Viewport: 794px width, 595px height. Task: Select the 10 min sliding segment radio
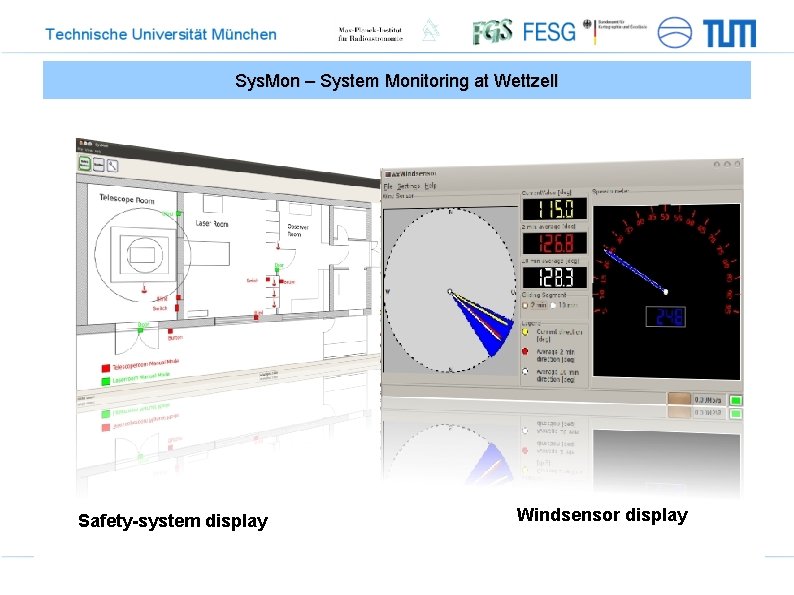click(553, 305)
